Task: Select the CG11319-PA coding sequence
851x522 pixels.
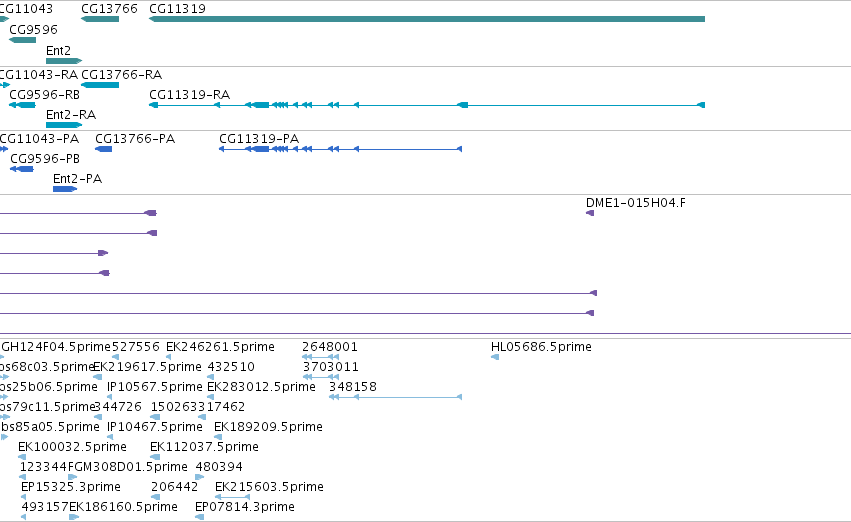Action: click(x=340, y=149)
